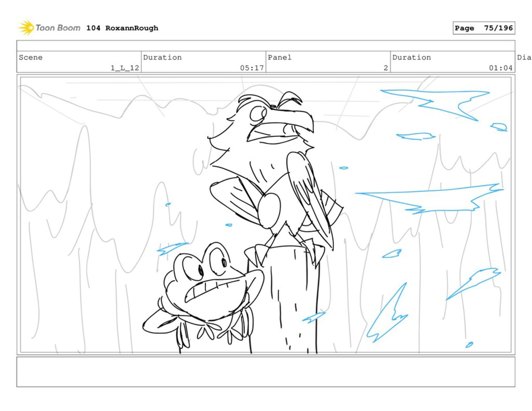This screenshot has width=532, height=411.
Task: Select panel number '2'
Action: tap(386, 68)
